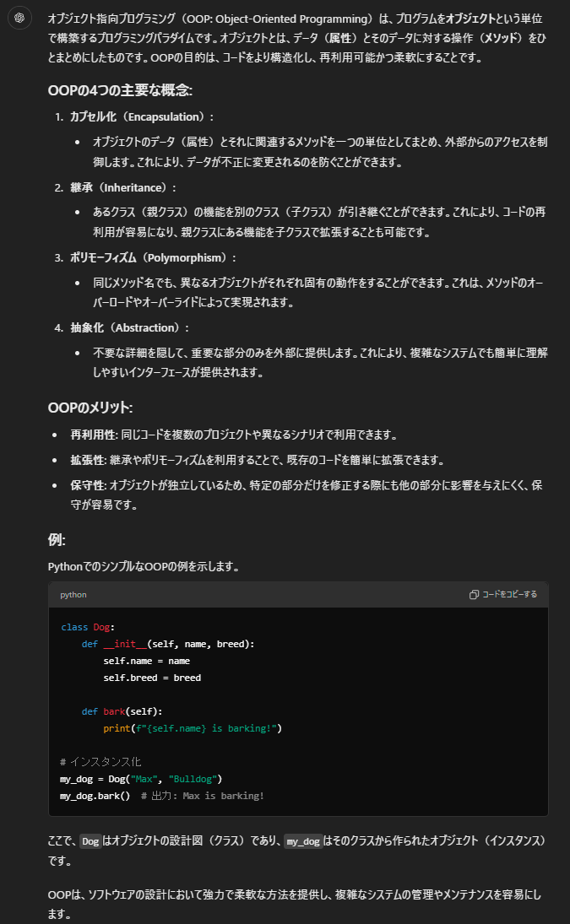
Task: Click the clipboard icon in the code header
Action: pos(474,595)
